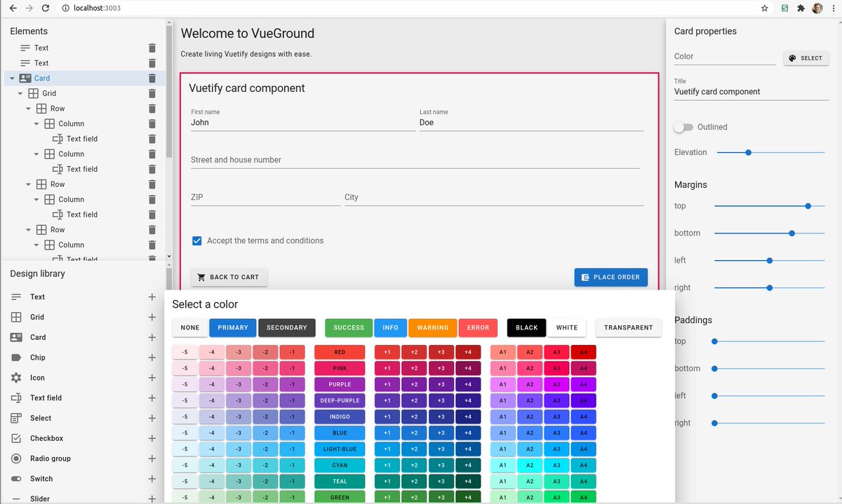Screen dimensions: 842x504
Task: Collapse second Column under first Row
Action: (36, 154)
